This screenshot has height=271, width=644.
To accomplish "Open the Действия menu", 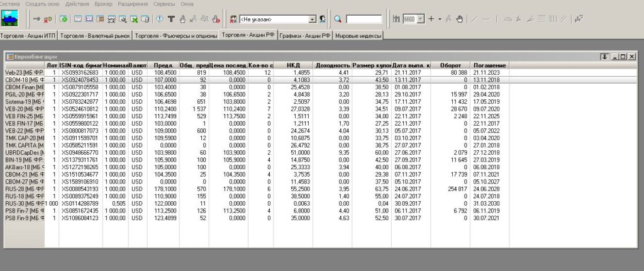I will pyautogui.click(x=77, y=4).
